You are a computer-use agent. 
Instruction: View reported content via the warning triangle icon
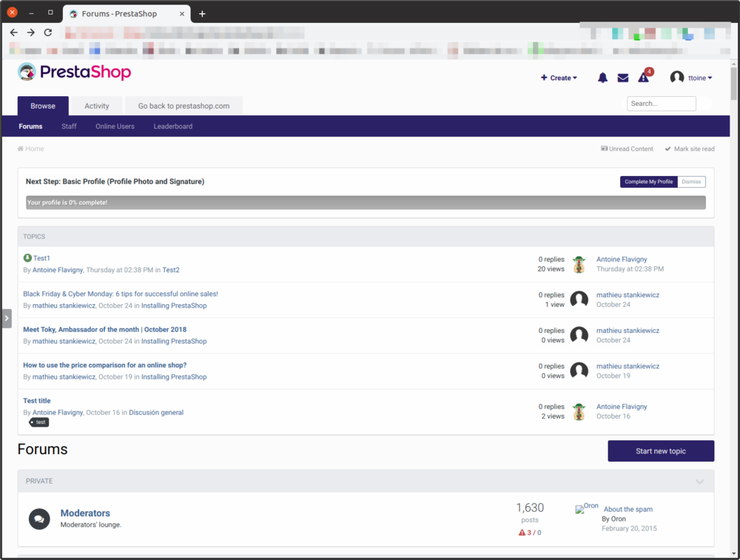pos(643,77)
